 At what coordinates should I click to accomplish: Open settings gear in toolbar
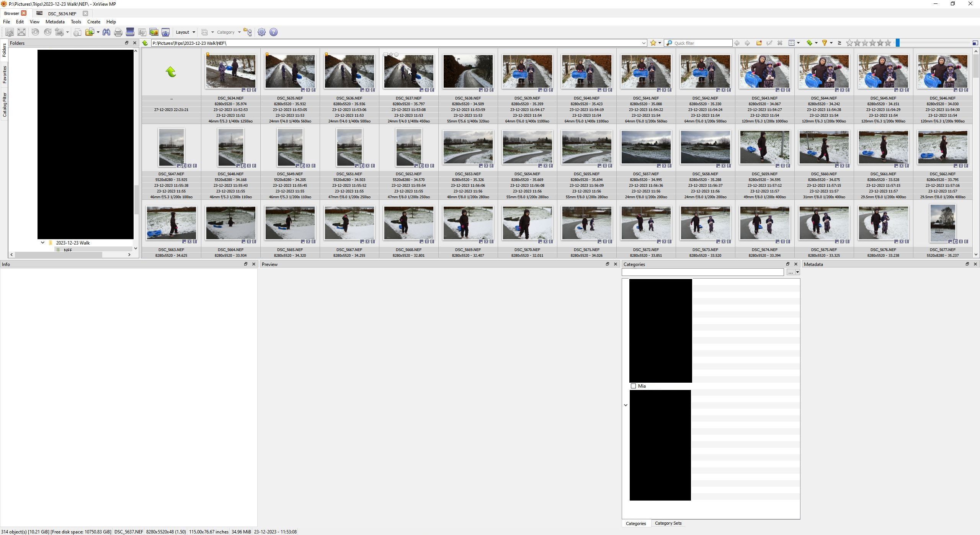(261, 32)
